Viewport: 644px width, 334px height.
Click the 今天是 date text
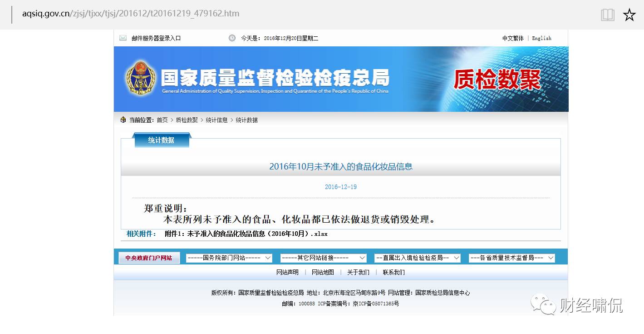(280, 38)
